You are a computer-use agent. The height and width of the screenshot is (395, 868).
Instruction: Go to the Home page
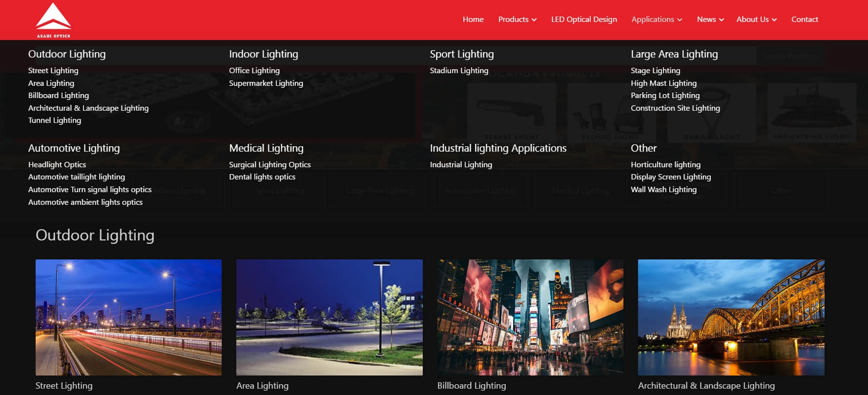tap(473, 20)
